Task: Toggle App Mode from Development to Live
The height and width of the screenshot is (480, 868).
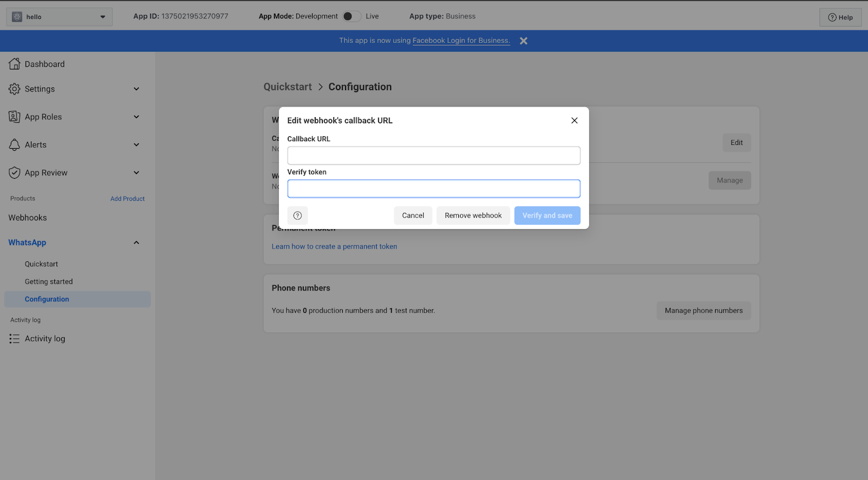Action: click(352, 16)
